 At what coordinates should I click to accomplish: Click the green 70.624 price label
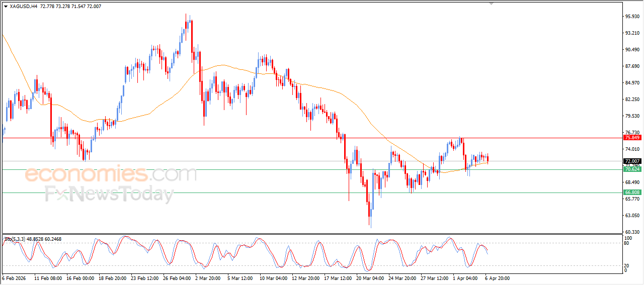pos(632,169)
